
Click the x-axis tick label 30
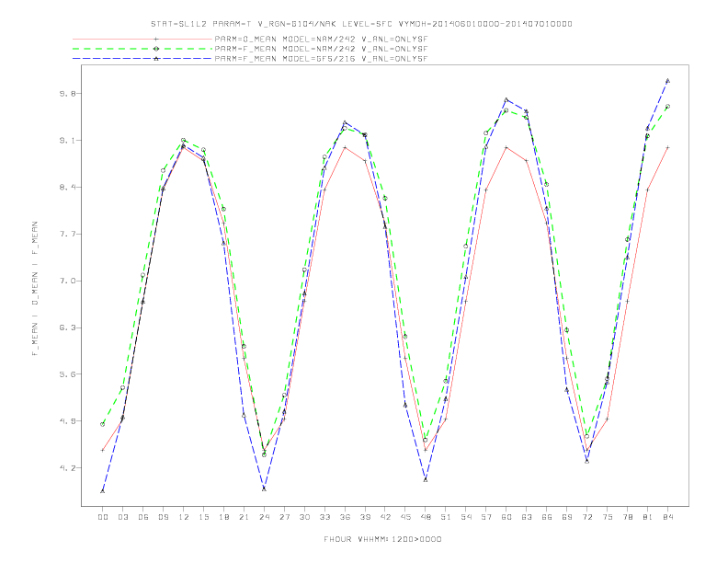pyautogui.click(x=304, y=517)
